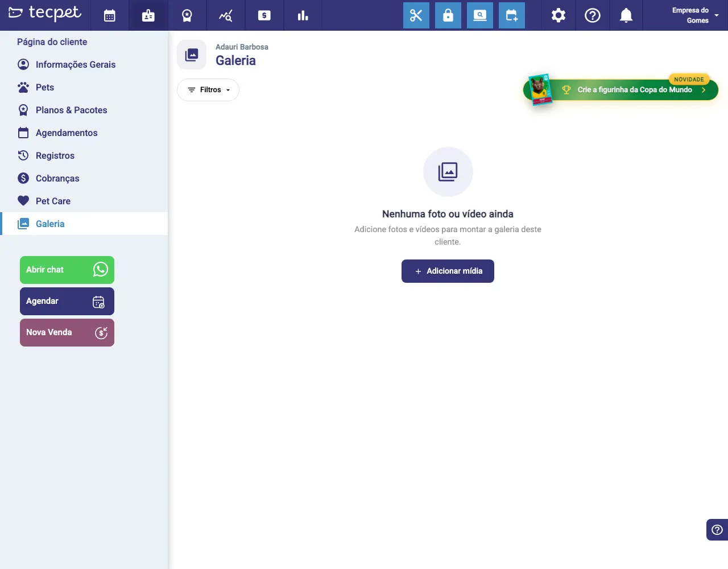
Task: Open Registros in sidebar
Action: [84, 155]
